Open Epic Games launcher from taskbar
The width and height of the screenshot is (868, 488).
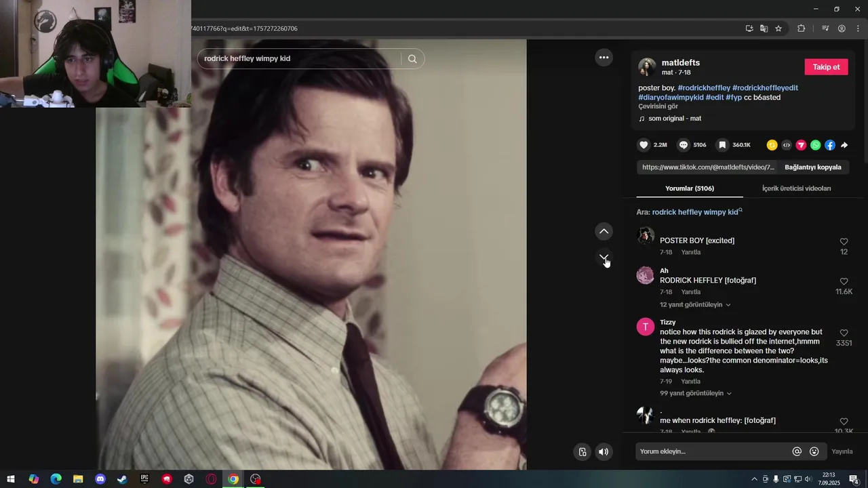coord(144,479)
